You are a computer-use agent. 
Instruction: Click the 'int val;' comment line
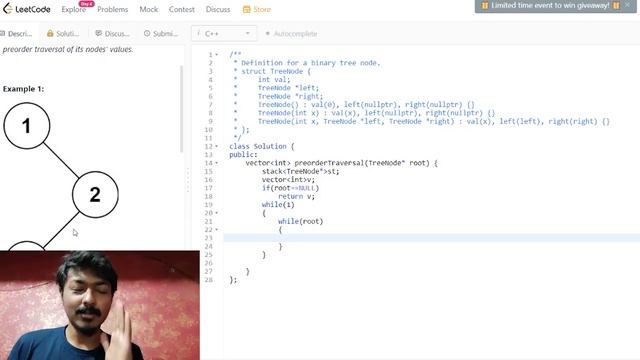[x=274, y=80]
